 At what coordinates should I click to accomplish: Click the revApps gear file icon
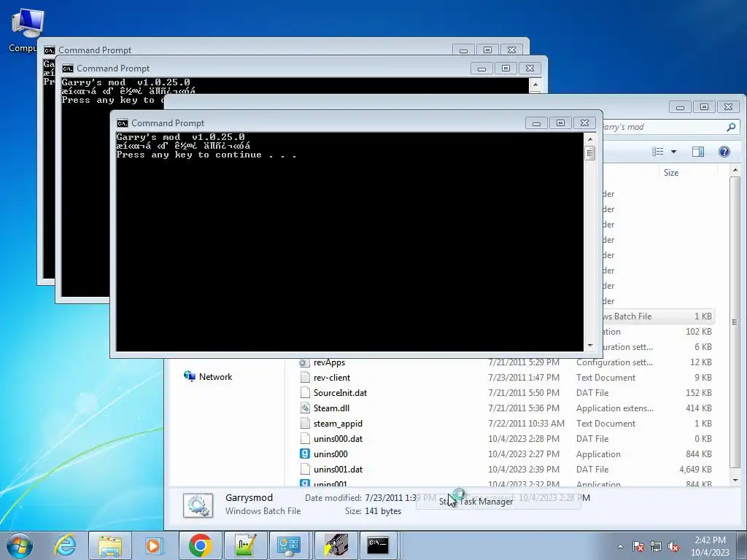(x=305, y=362)
